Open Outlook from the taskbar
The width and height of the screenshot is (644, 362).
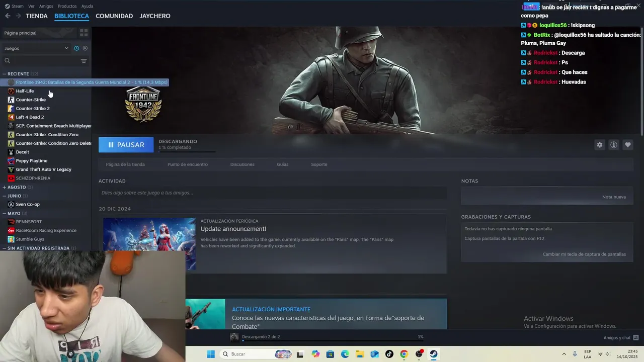pyautogui.click(x=374, y=354)
